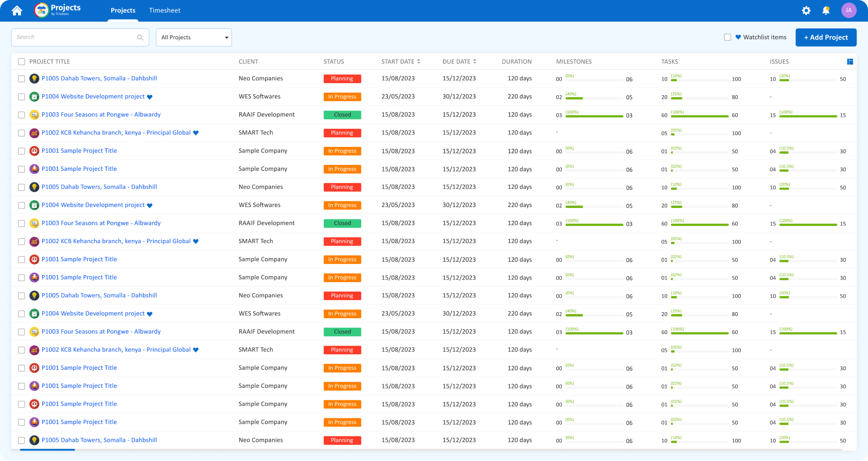Open the notifications bell
Image resolution: width=868 pixels, height=461 pixels.
pyautogui.click(x=826, y=11)
